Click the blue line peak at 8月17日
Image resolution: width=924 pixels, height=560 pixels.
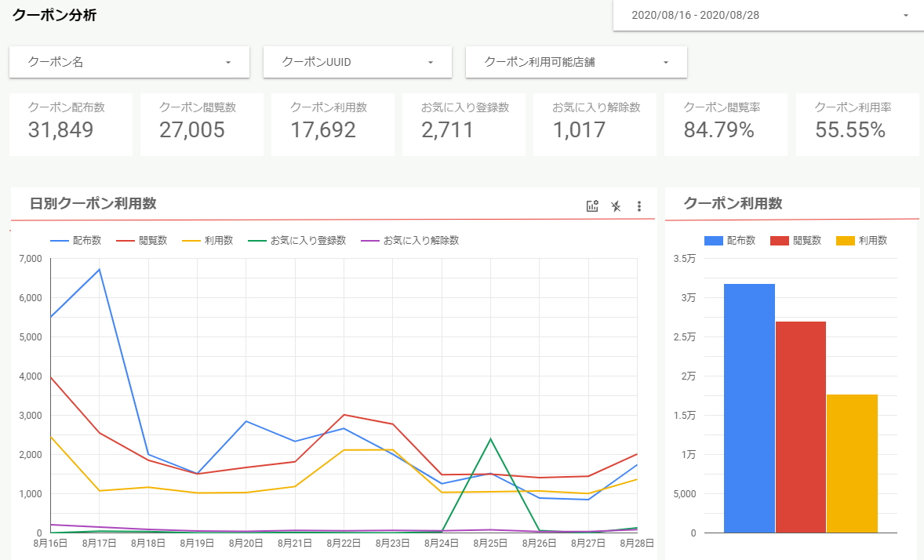[100, 269]
